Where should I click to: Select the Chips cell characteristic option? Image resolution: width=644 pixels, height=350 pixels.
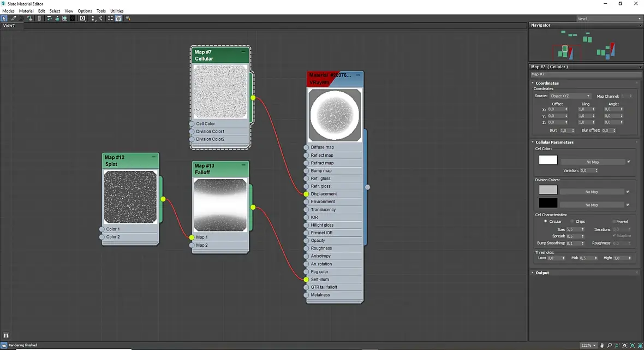pos(572,222)
